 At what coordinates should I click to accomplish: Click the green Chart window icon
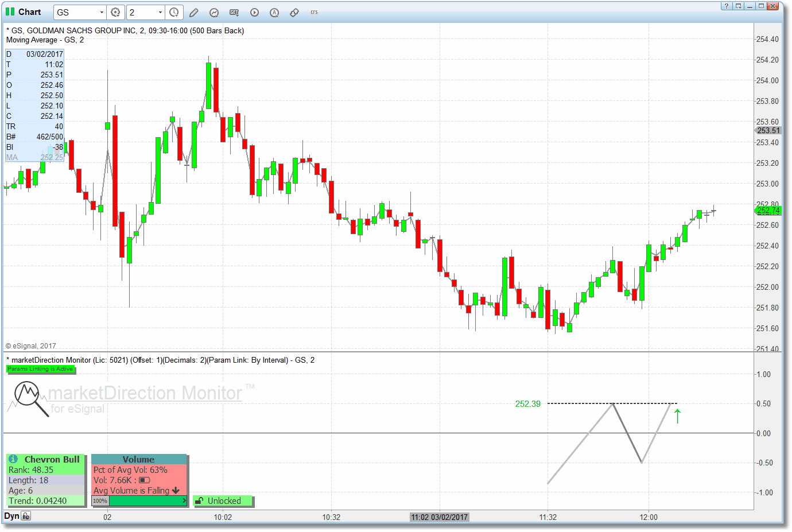coord(10,11)
